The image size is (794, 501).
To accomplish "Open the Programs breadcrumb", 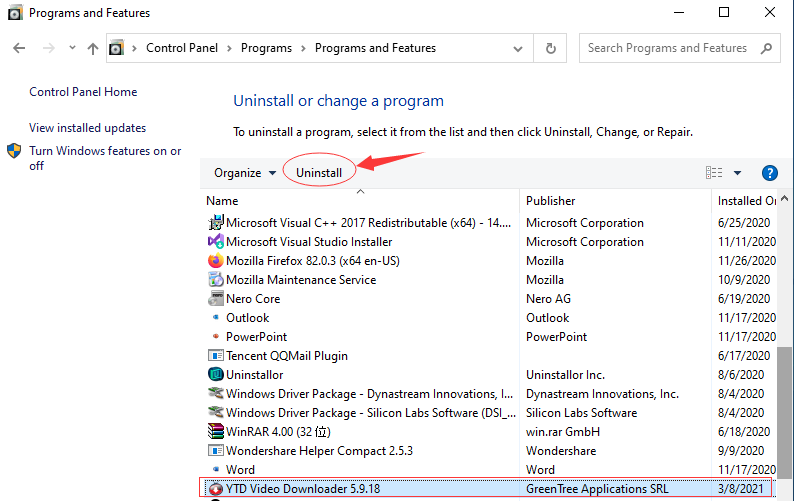I will [266, 48].
